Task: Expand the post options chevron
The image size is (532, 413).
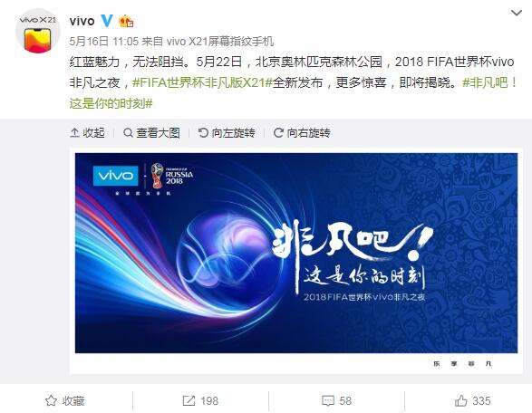Action: click(x=517, y=14)
